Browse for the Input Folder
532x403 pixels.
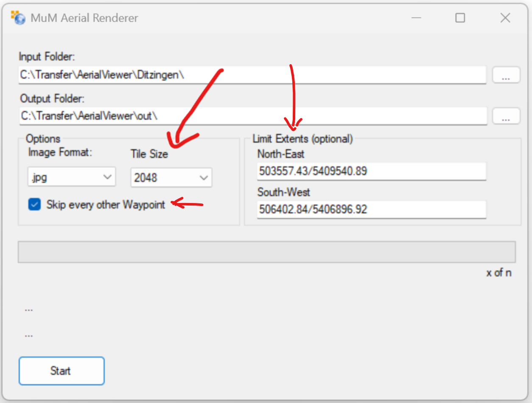tap(506, 75)
